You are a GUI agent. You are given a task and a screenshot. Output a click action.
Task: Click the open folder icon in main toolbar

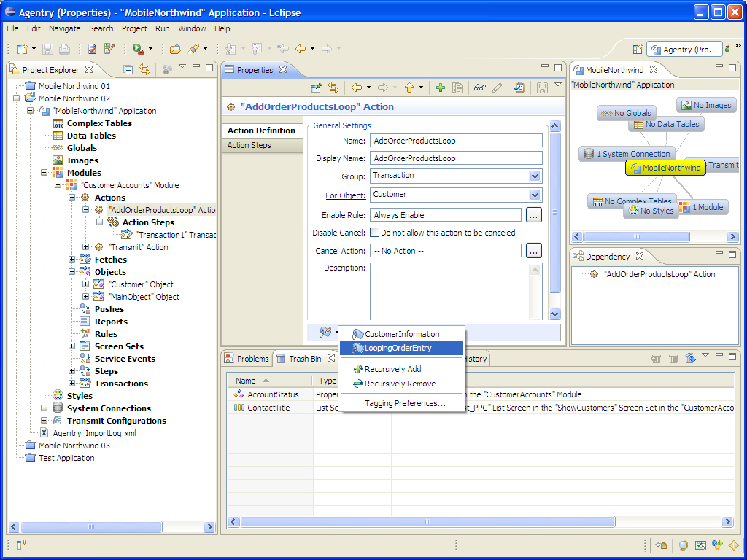click(175, 49)
